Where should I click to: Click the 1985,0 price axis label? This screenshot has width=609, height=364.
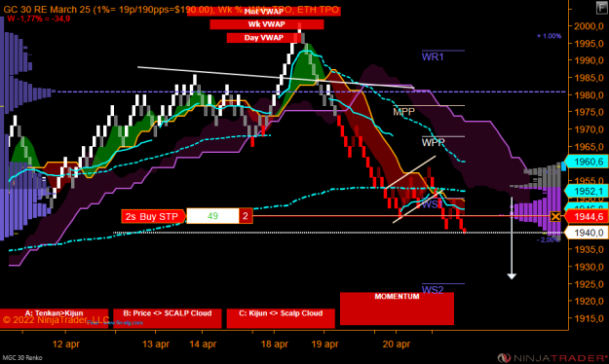[x=589, y=78]
